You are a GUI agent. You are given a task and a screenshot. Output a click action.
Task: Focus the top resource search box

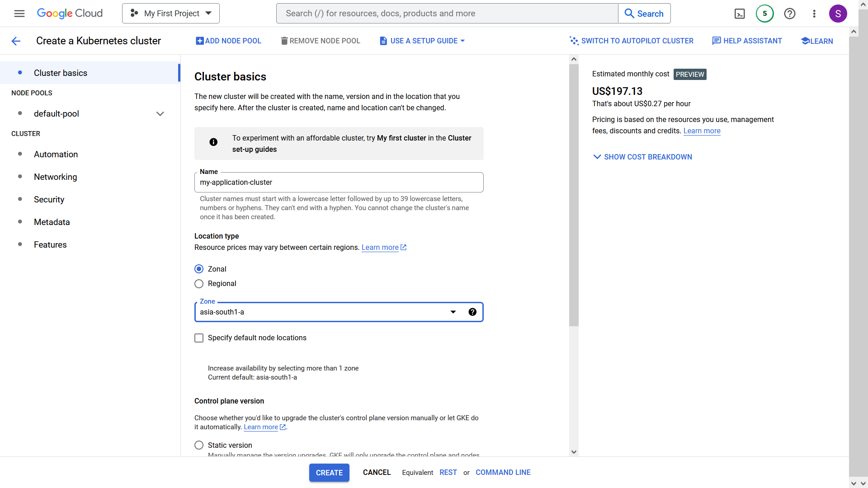[447, 14]
